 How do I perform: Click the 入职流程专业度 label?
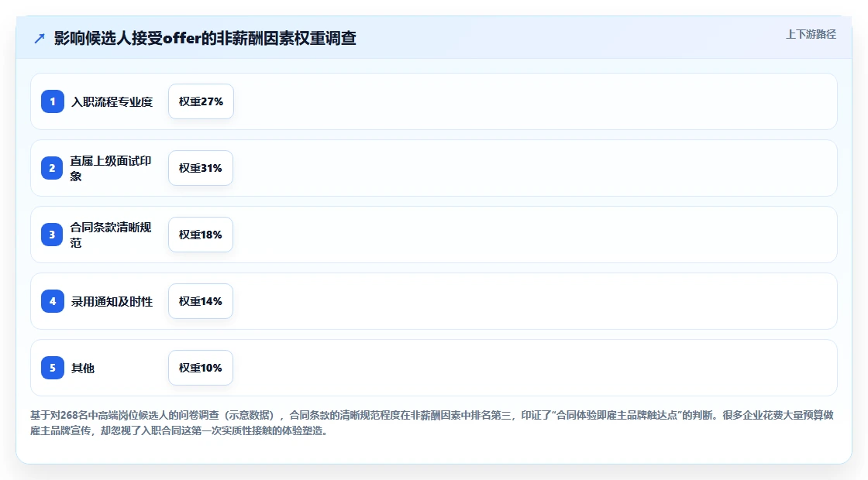click(112, 101)
